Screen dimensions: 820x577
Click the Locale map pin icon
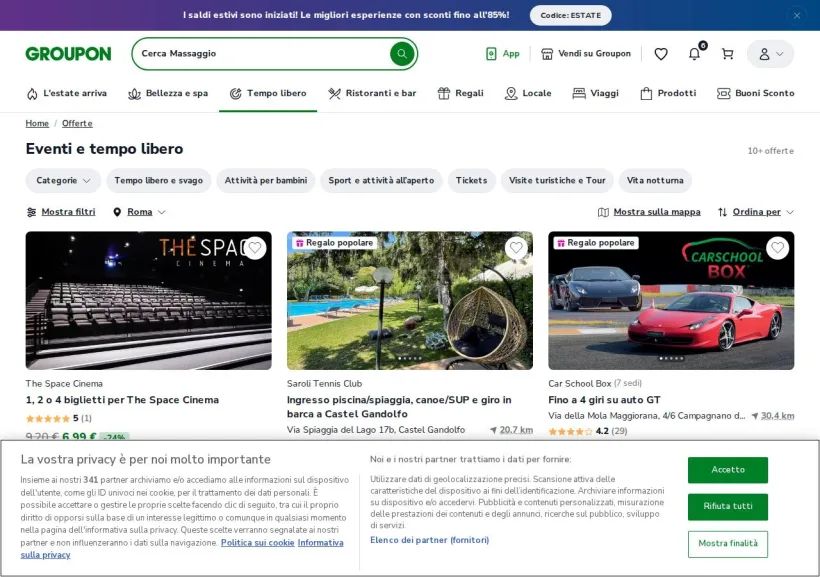click(511, 94)
